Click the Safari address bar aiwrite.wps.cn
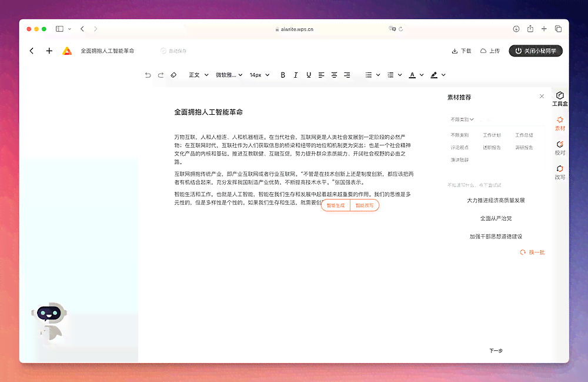 click(295, 29)
